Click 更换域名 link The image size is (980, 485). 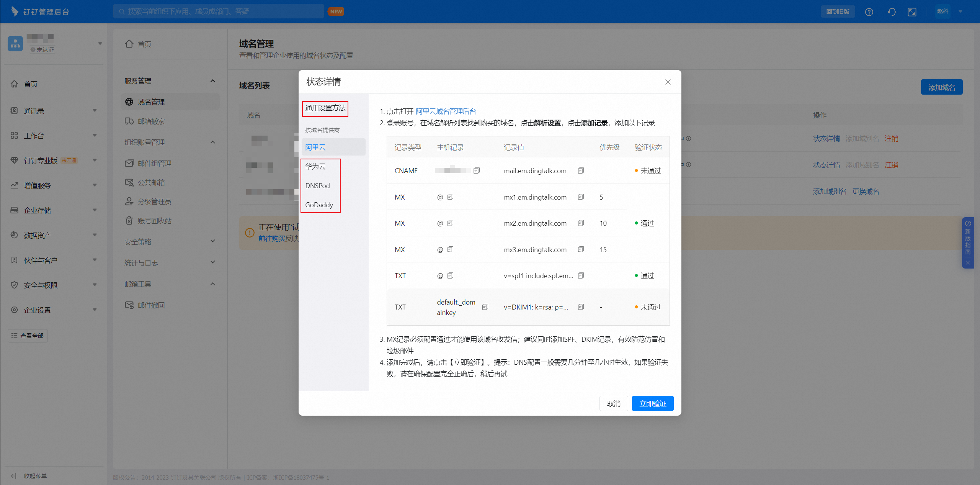click(x=866, y=191)
